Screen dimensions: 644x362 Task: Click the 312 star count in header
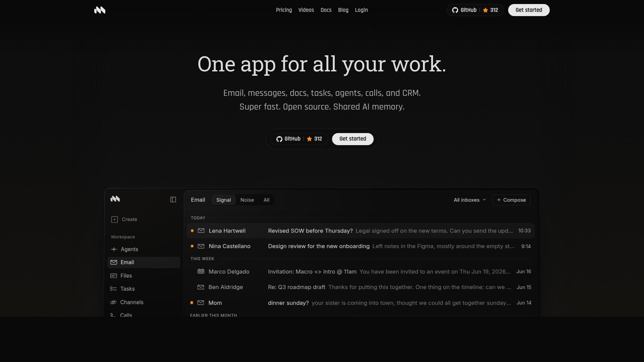click(494, 10)
